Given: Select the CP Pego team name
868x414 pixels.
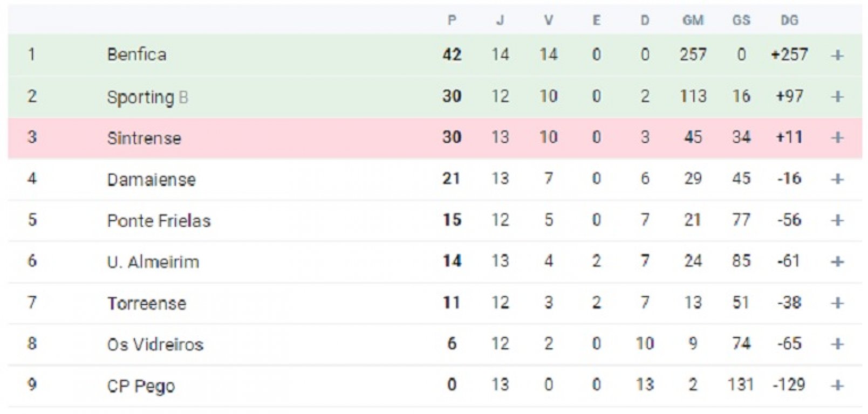Looking at the screenshot, I should (x=141, y=386).
